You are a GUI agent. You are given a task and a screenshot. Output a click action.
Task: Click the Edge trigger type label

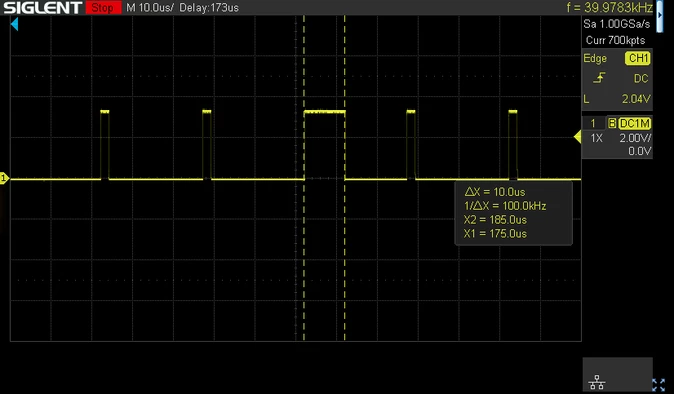(595, 58)
